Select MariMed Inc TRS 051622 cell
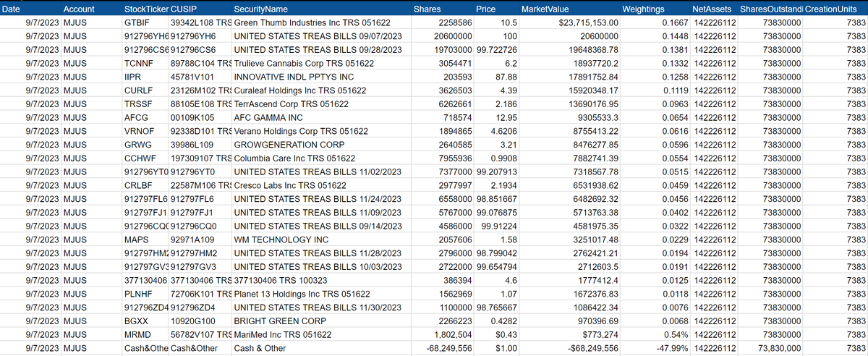 click(x=283, y=334)
